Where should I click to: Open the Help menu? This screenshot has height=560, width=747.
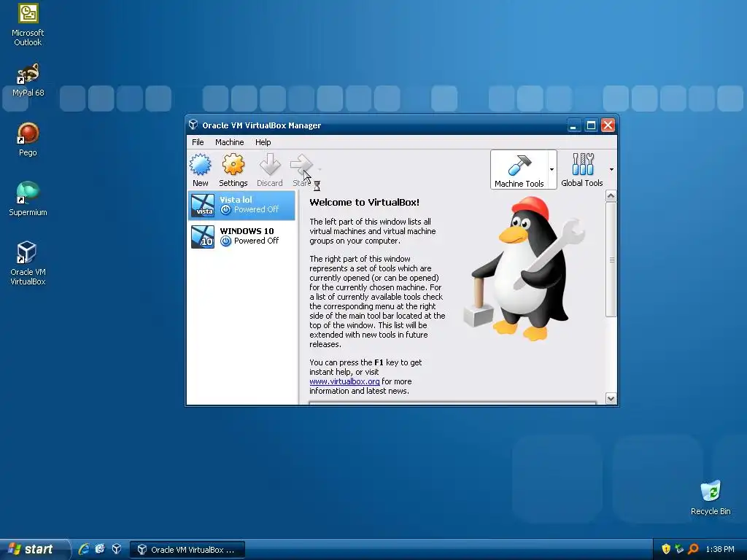(x=263, y=142)
